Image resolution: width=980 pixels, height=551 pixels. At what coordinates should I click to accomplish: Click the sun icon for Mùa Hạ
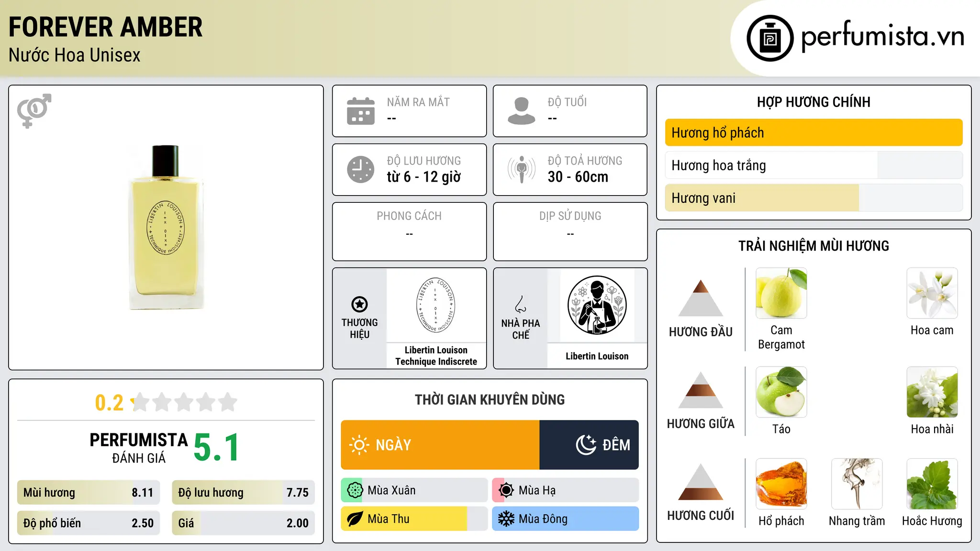(x=506, y=490)
